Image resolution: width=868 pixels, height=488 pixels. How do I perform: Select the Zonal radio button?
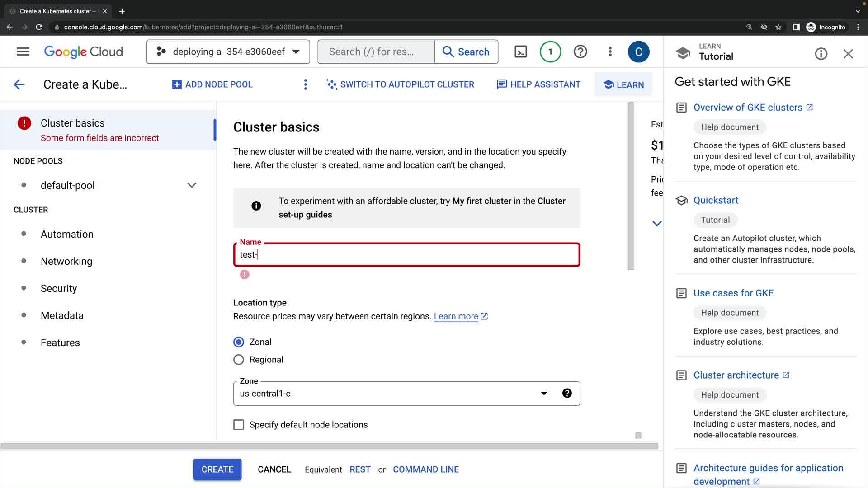click(x=239, y=342)
